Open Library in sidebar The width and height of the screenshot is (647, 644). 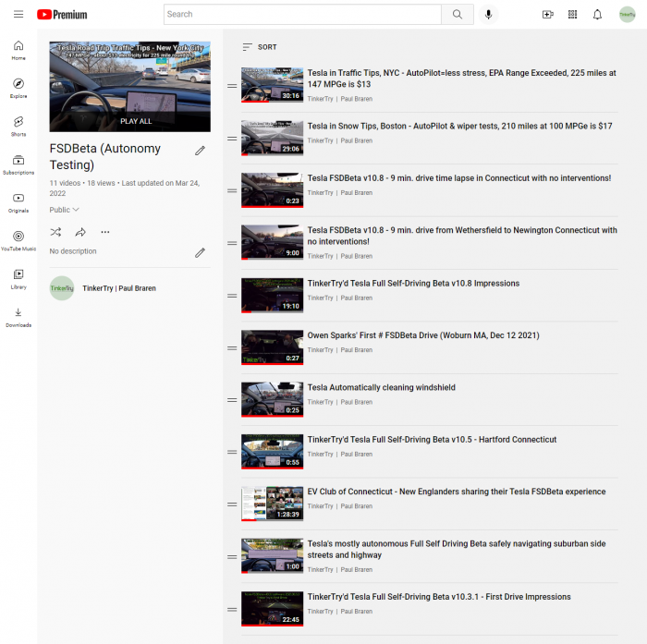click(x=18, y=279)
